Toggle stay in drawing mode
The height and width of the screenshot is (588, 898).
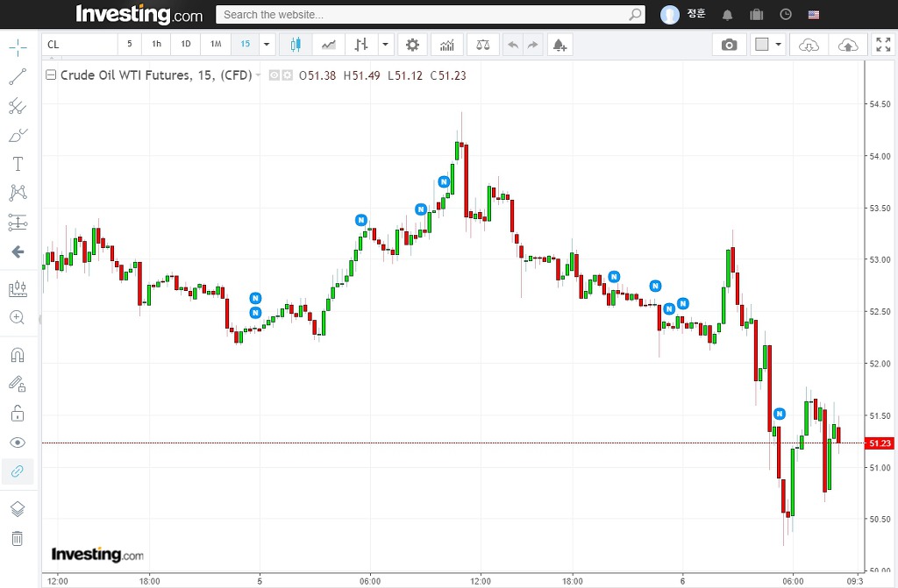(18, 384)
